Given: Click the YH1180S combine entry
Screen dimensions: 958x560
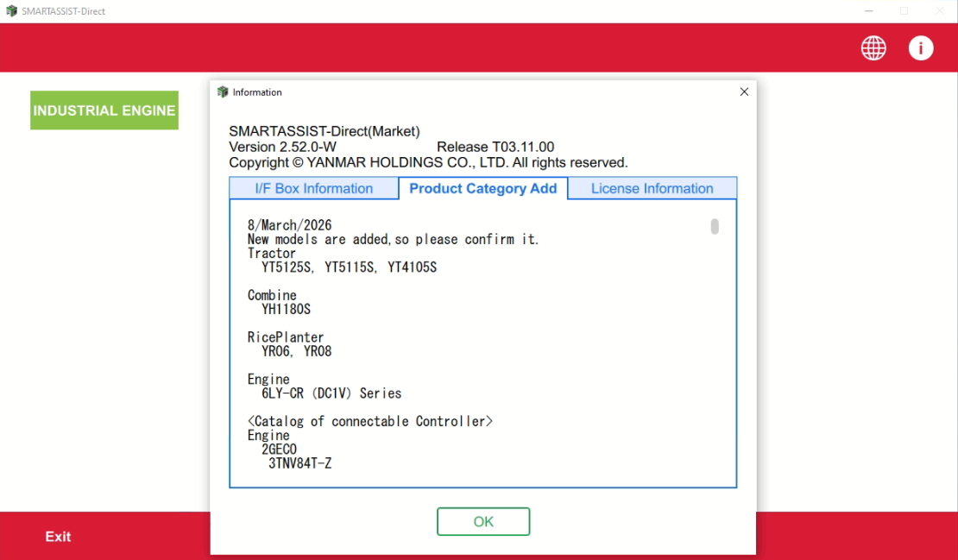Looking at the screenshot, I should [x=287, y=309].
